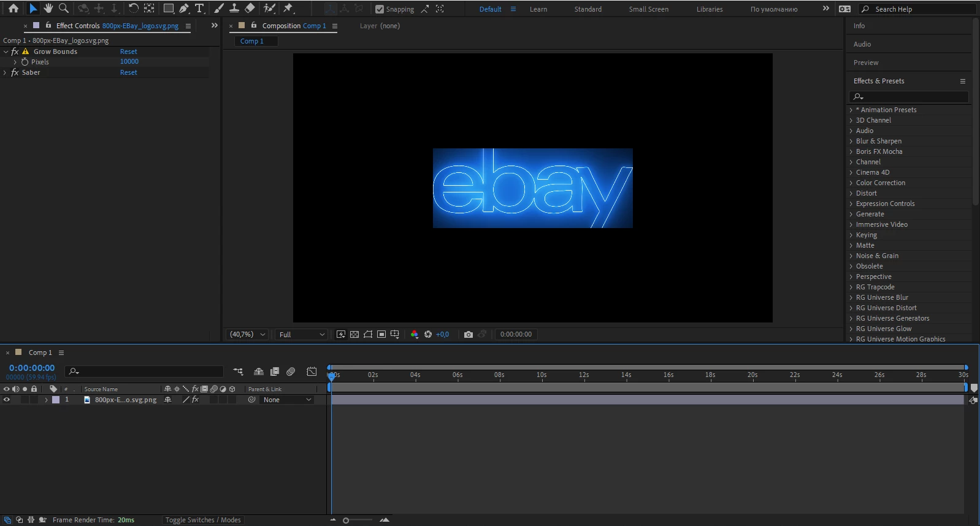This screenshot has height=526, width=980.
Task: Select the Eraser tool
Action: coord(250,9)
